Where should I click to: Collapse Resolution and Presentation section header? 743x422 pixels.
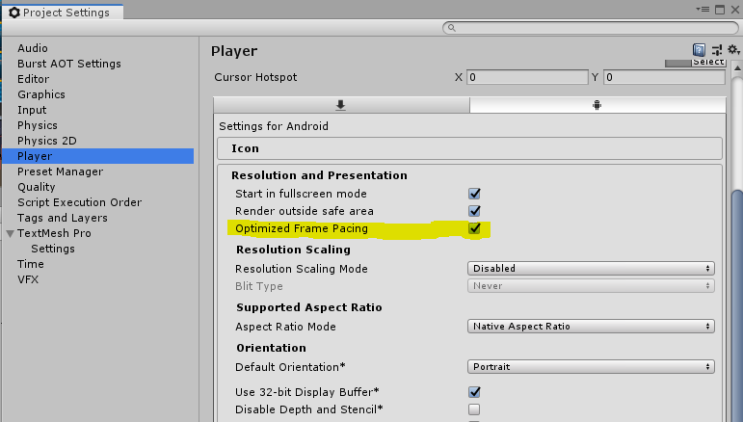[319, 175]
